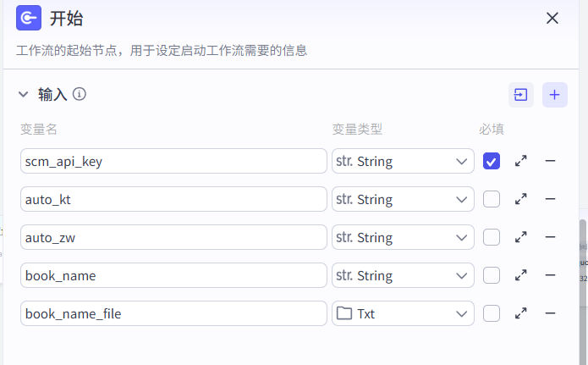This screenshot has height=365, width=588.
Task: Collapse the 输入 section chevron
Action: [x=24, y=95]
